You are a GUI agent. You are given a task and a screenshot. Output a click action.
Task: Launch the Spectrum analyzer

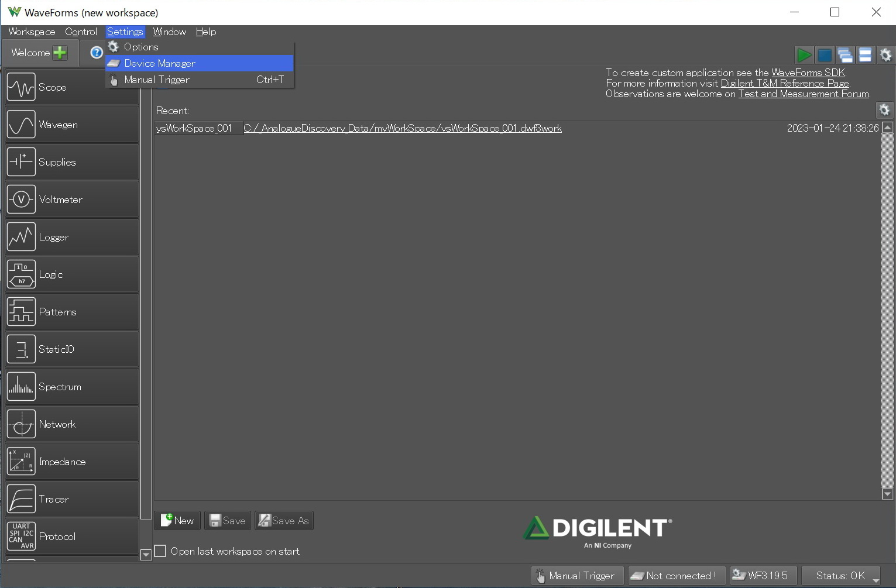(71, 387)
